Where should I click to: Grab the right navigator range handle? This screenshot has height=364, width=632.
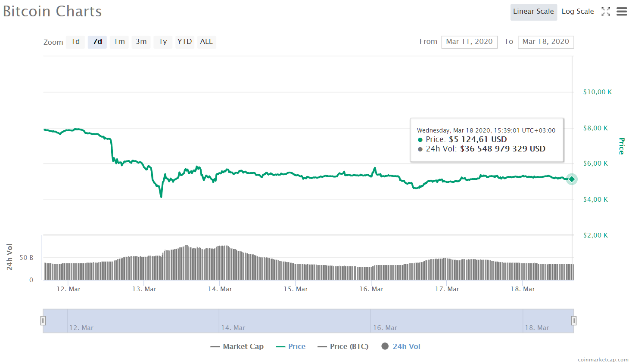tap(574, 321)
